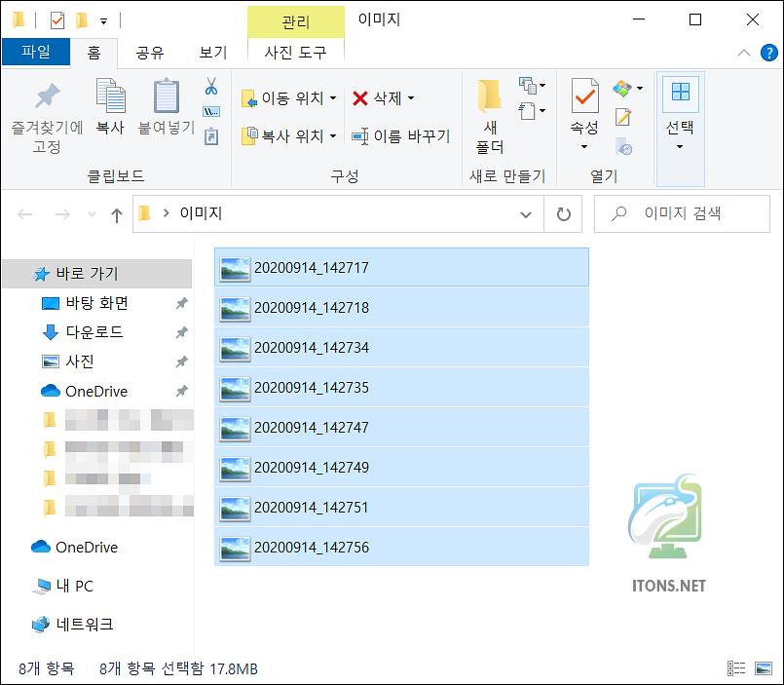Click the blue Help question mark icon
The height and width of the screenshot is (685, 784).
coord(769,52)
